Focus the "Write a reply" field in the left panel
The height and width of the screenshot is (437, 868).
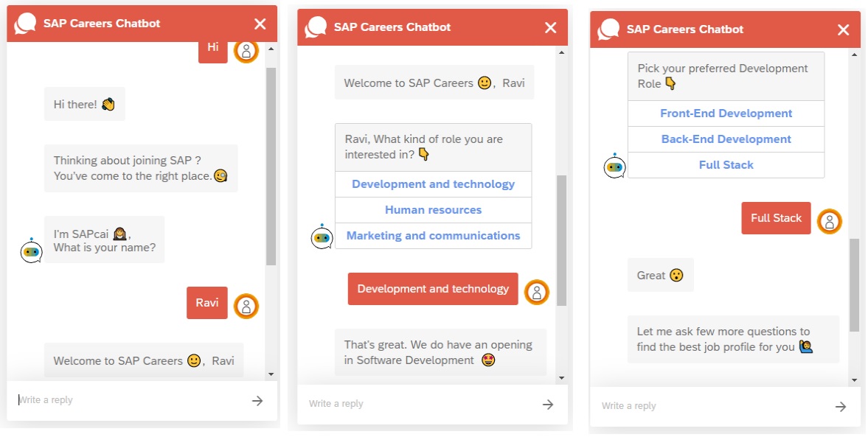(x=125, y=400)
